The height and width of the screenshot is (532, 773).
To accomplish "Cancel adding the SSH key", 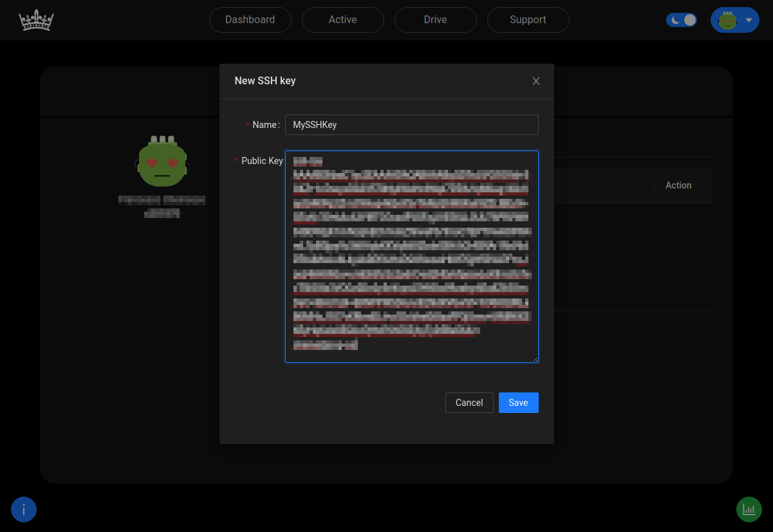I will pyautogui.click(x=469, y=402).
